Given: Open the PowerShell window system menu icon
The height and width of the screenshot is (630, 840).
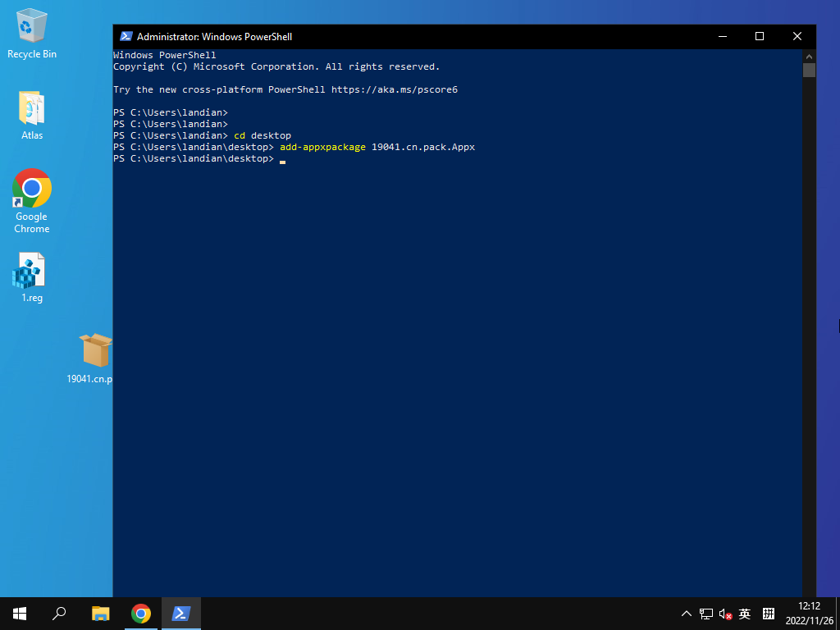Looking at the screenshot, I should click(x=126, y=36).
